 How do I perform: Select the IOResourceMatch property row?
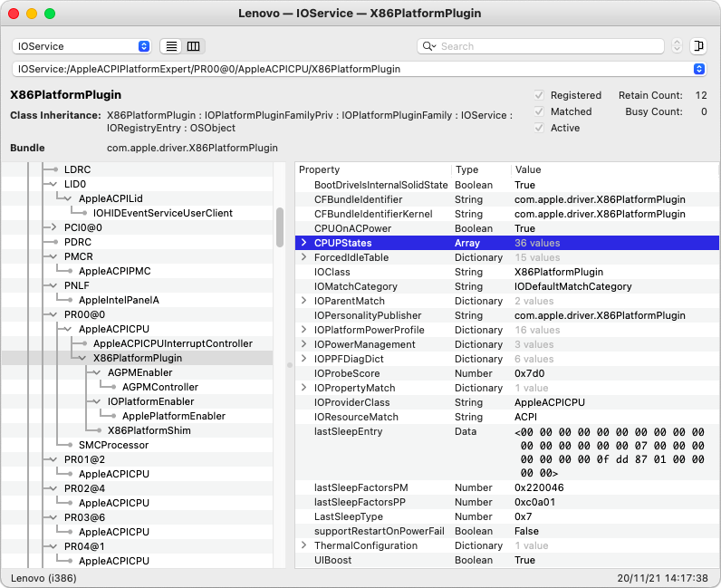(506, 417)
